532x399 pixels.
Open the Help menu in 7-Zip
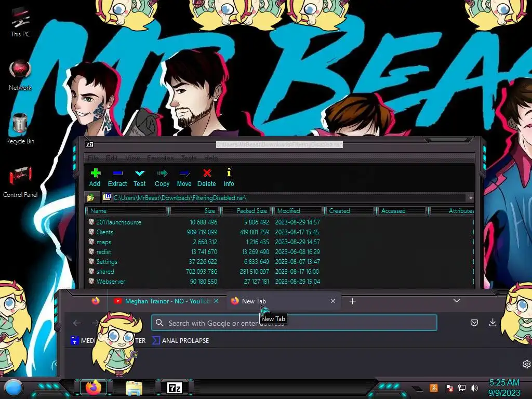[x=211, y=158]
